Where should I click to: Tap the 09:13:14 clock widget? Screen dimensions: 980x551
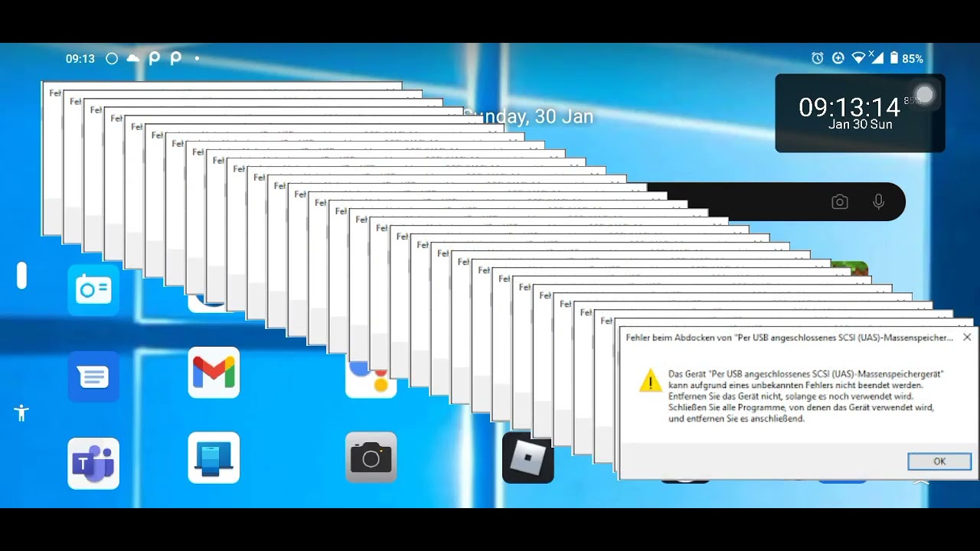[x=850, y=106]
